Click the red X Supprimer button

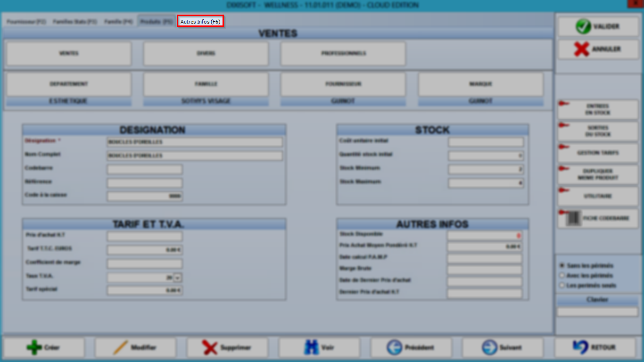point(227,347)
